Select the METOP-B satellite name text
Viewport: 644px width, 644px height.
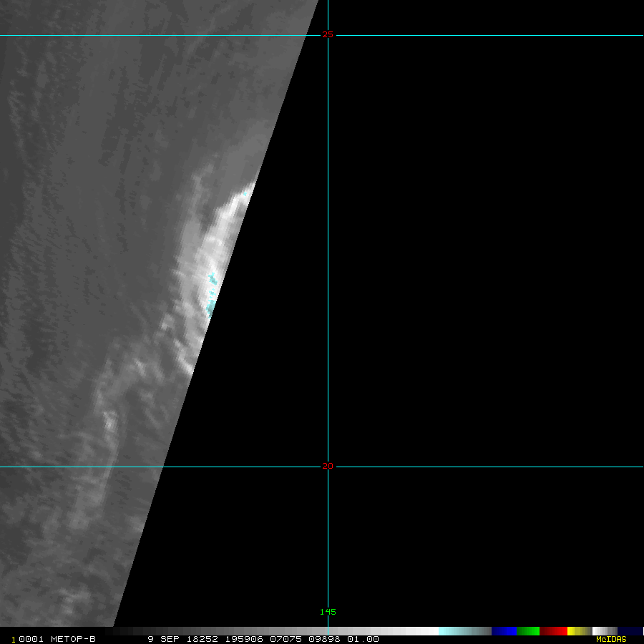click(73, 639)
